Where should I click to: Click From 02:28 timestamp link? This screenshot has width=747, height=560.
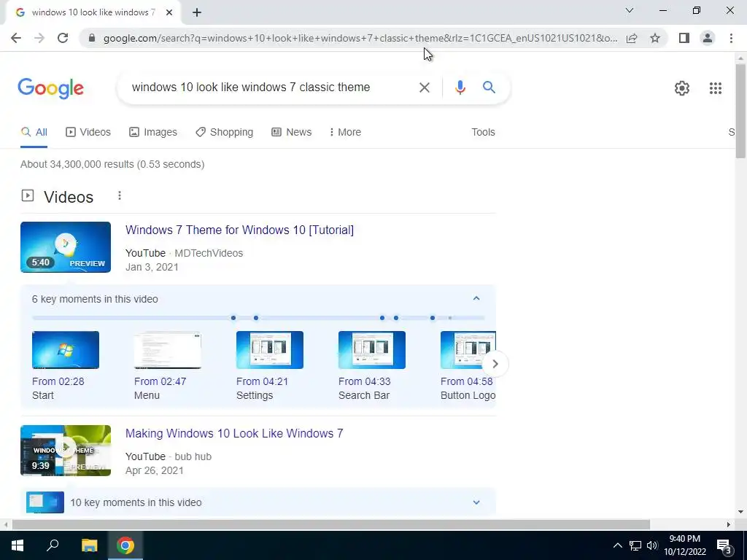click(x=58, y=381)
